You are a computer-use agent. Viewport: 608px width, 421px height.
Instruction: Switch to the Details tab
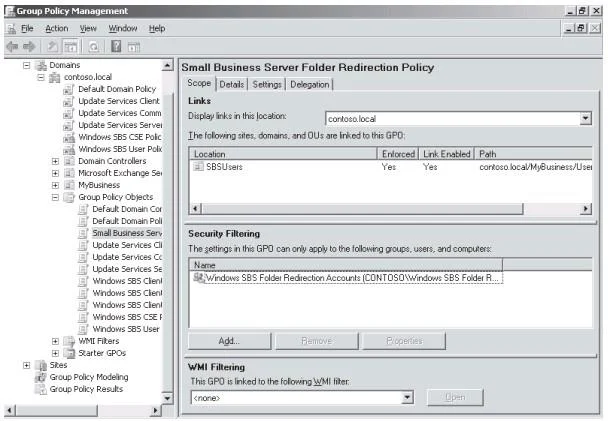coord(231,84)
